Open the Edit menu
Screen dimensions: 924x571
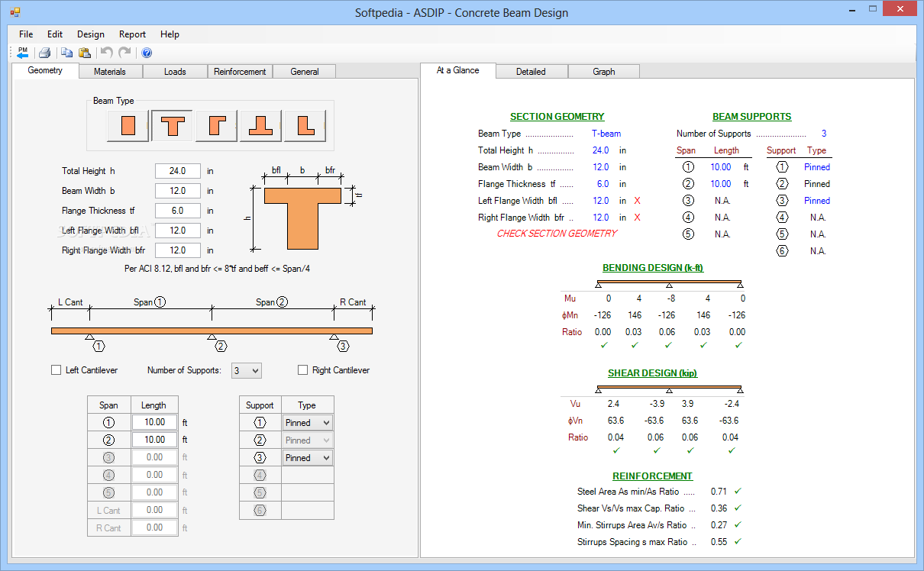pyautogui.click(x=55, y=34)
